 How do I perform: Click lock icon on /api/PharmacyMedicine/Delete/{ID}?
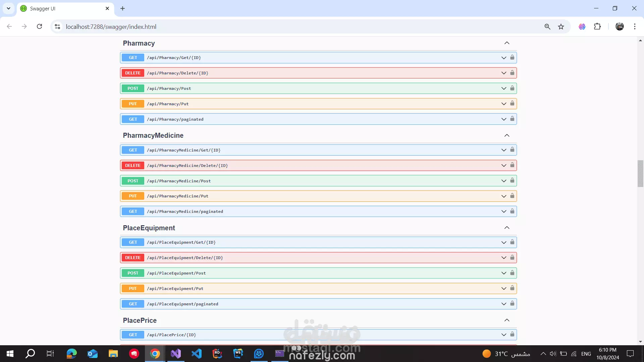(512, 165)
